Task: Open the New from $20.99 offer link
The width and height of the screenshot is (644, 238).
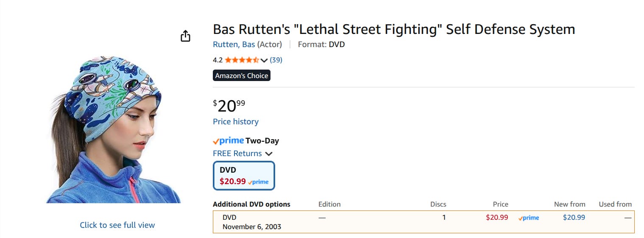Action: (574, 217)
